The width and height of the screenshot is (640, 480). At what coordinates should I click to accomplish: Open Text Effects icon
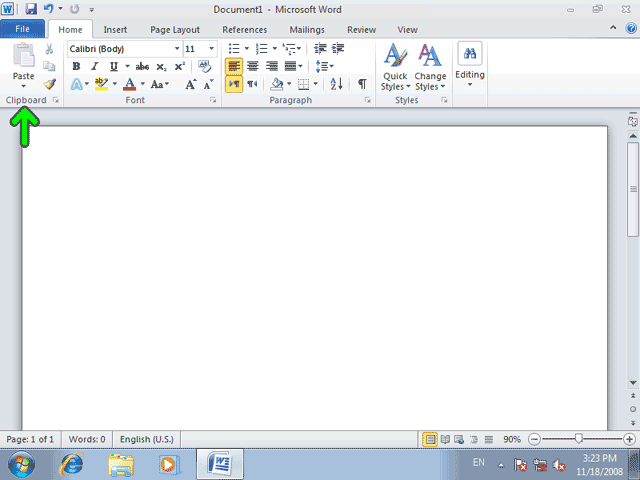point(76,84)
